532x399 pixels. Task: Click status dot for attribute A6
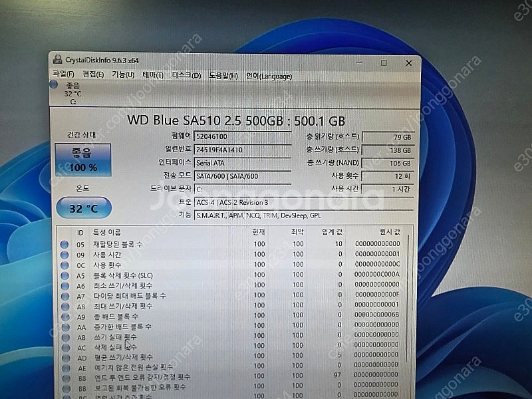tap(65, 286)
